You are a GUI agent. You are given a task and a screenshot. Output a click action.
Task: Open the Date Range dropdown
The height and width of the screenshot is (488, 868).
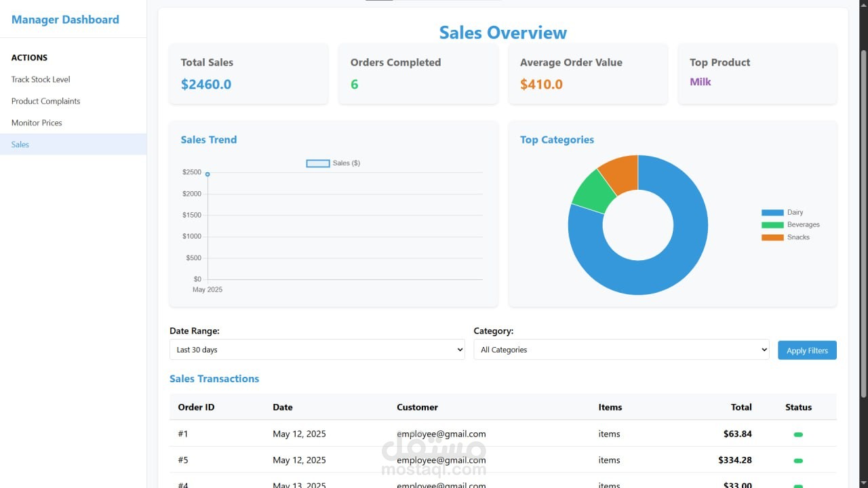(x=317, y=350)
